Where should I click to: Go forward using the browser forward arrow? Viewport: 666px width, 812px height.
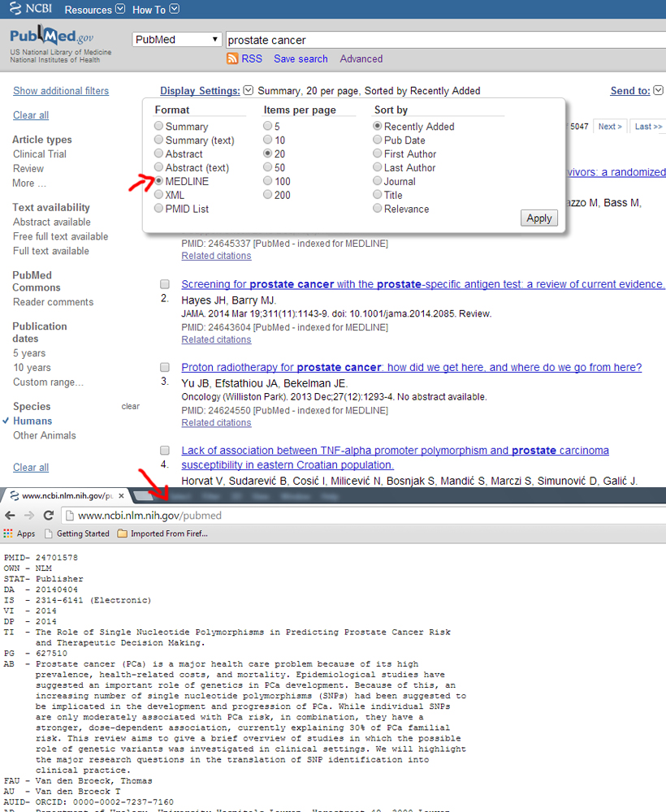29,516
